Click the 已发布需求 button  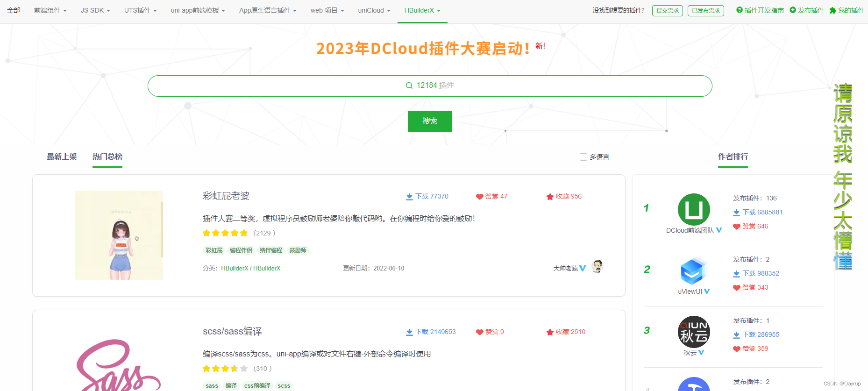click(x=706, y=11)
